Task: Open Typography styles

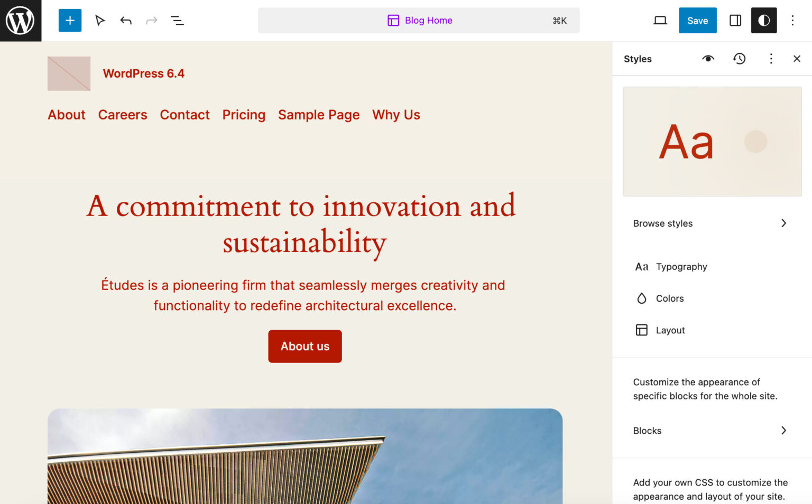Action: tap(681, 266)
